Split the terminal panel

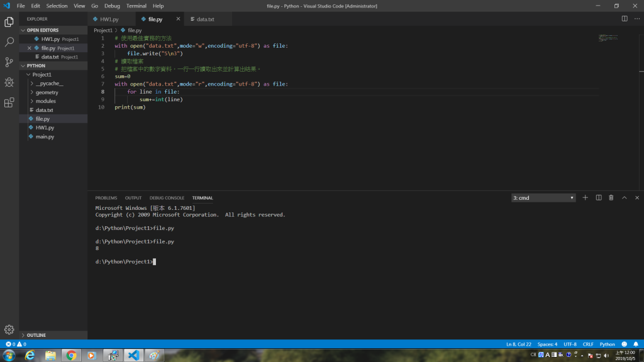[599, 198]
